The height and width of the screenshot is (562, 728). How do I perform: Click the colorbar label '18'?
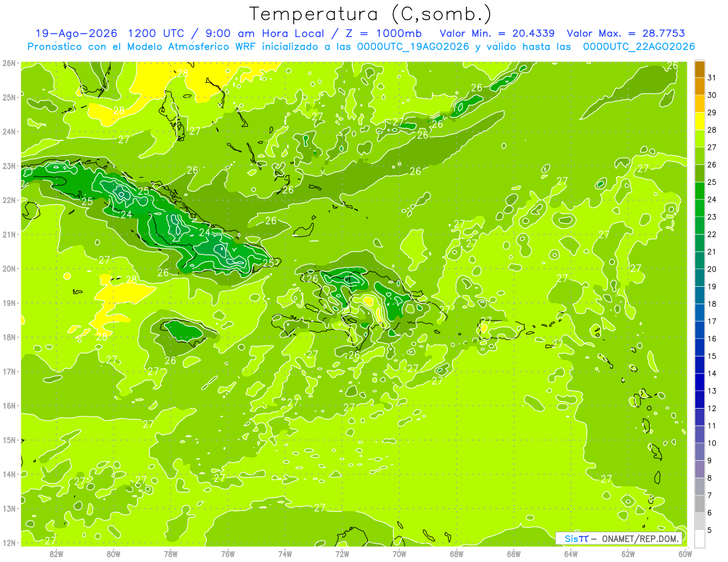pyautogui.click(x=712, y=304)
